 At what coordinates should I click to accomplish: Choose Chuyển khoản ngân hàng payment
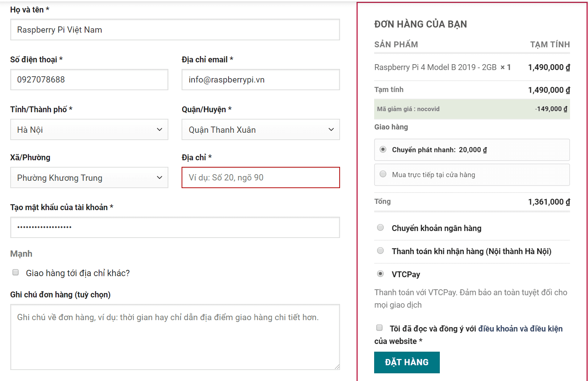[380, 228]
